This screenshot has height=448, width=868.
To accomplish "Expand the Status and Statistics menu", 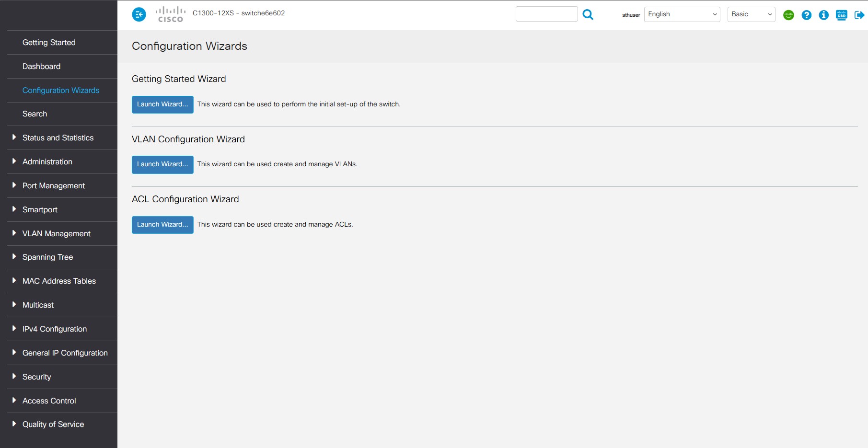I will pos(14,138).
